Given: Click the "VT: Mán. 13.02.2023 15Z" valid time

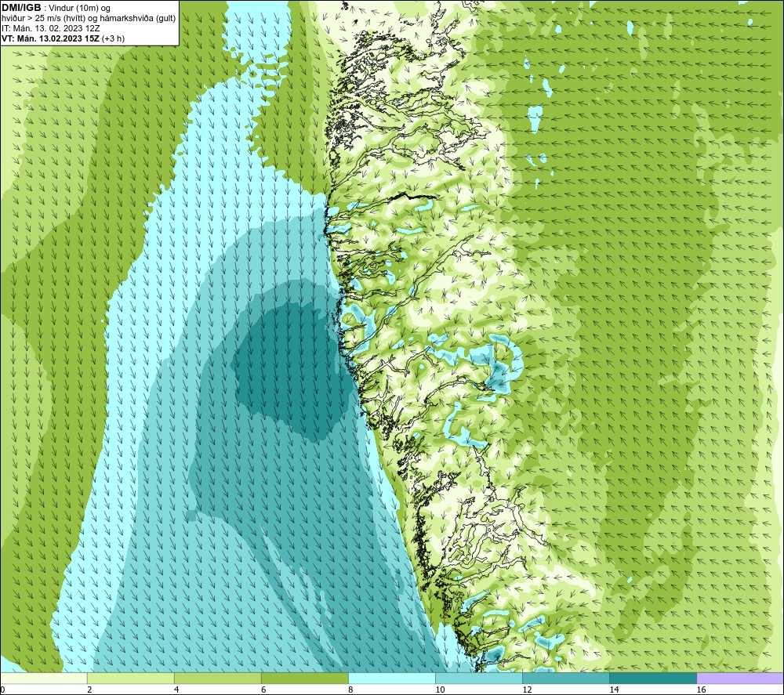Looking at the screenshot, I should [50, 38].
